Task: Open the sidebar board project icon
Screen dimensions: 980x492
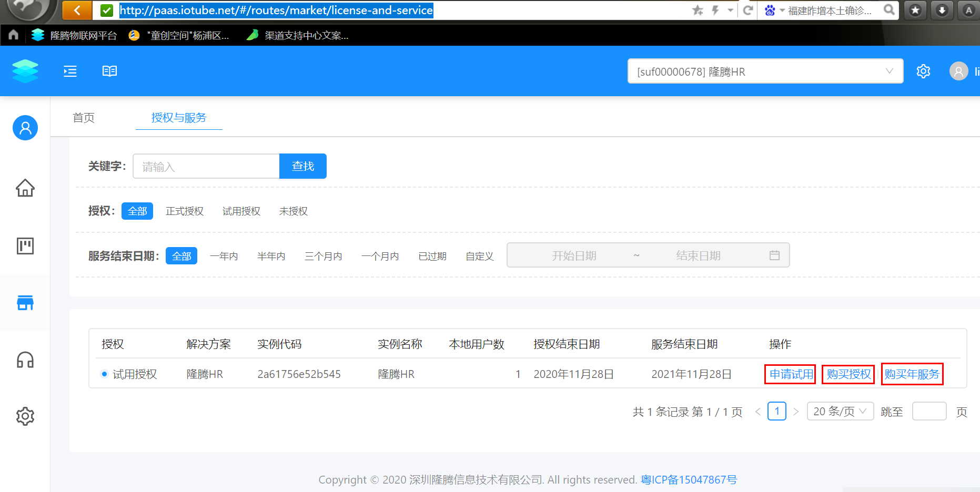Action: pyautogui.click(x=25, y=245)
